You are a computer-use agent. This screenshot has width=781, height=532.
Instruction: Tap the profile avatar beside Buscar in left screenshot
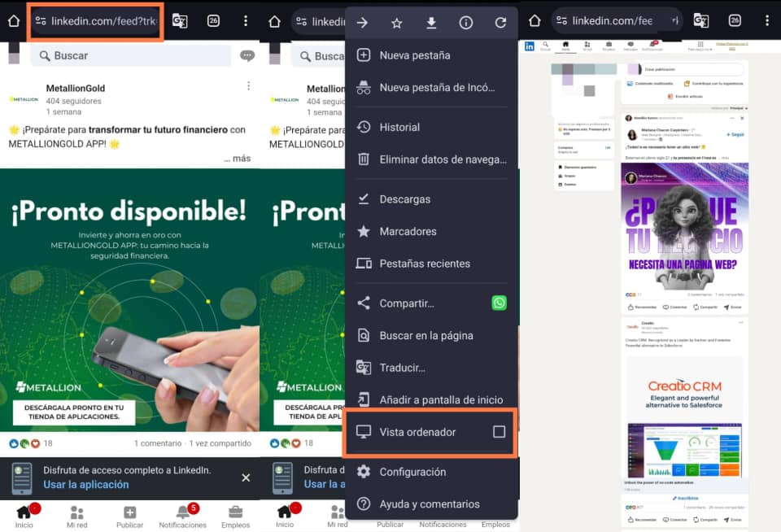pyautogui.click(x=14, y=54)
